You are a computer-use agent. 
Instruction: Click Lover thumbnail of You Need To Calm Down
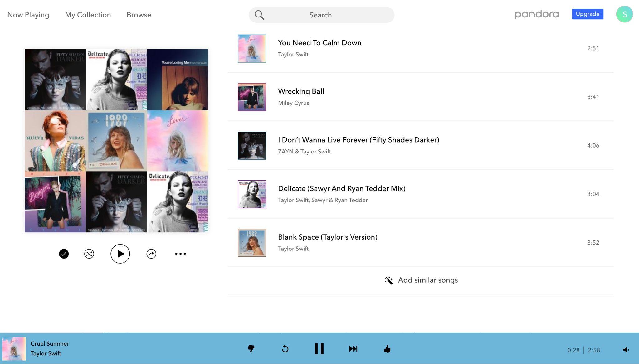click(252, 48)
